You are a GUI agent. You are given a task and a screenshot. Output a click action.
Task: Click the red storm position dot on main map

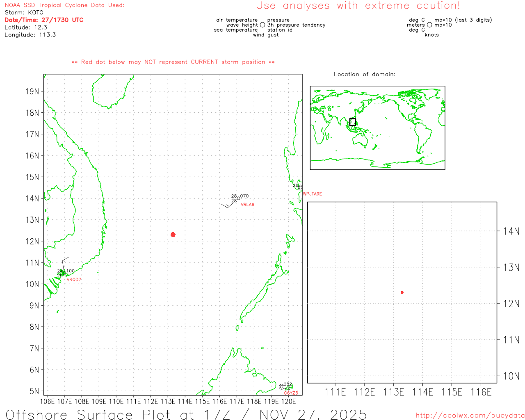click(173, 235)
